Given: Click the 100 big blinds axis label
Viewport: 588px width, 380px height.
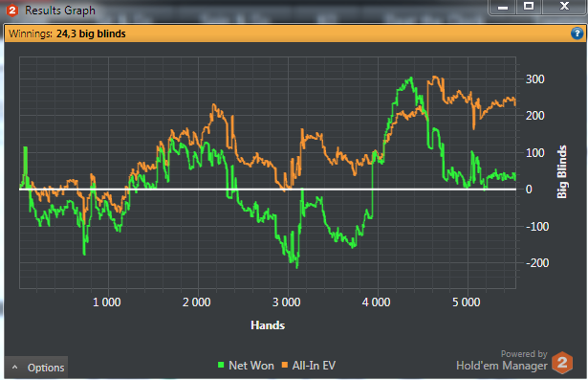Looking at the screenshot, I should (535, 153).
